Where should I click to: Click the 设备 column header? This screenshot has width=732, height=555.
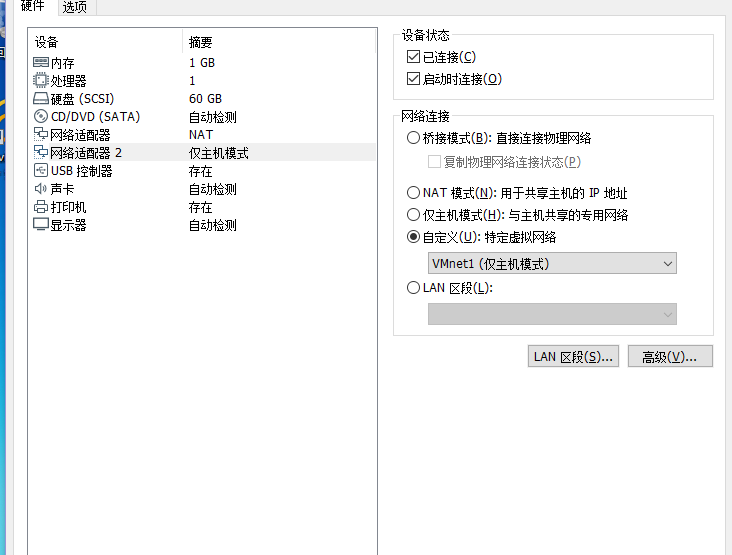(x=106, y=42)
